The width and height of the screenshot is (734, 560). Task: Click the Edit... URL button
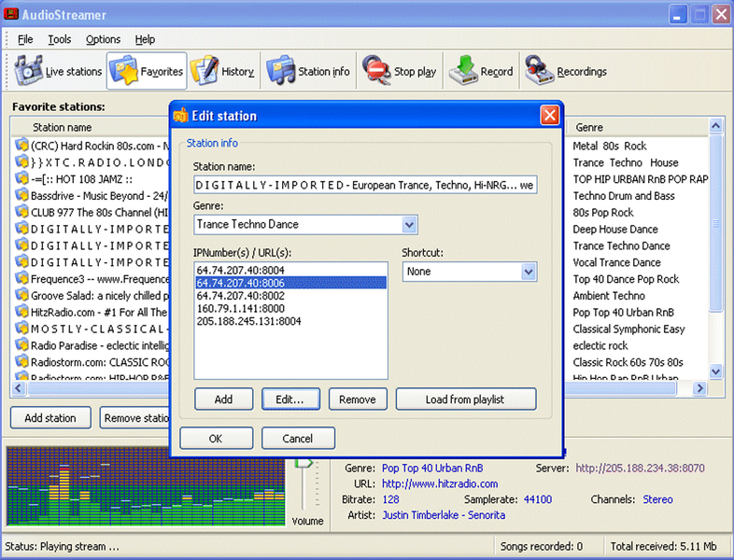(290, 399)
